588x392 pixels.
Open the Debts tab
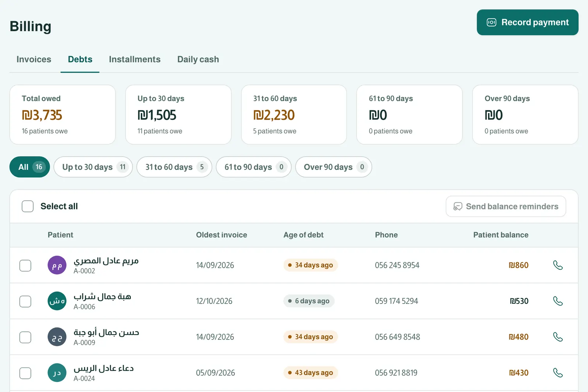[x=80, y=59]
